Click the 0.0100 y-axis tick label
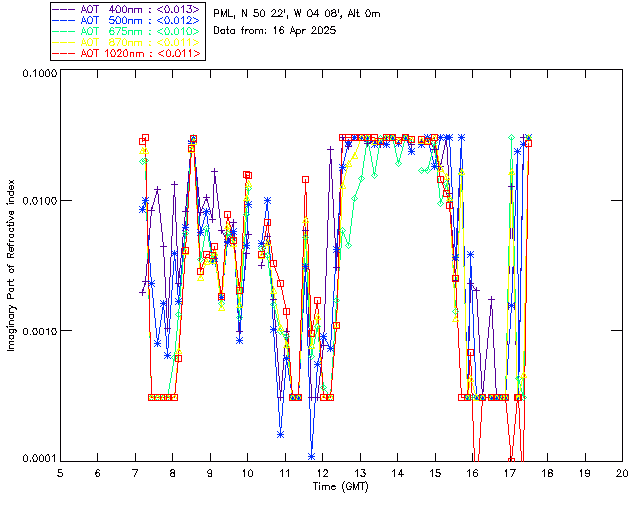 (x=39, y=201)
